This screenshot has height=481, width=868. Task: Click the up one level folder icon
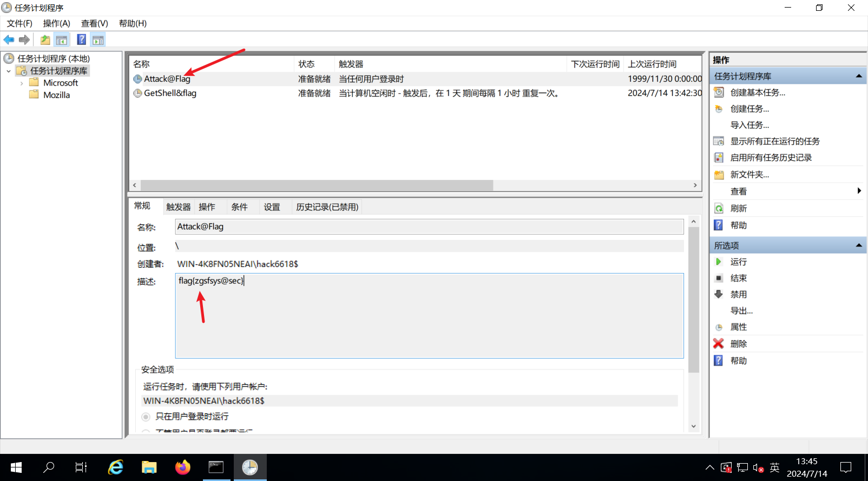[45, 40]
